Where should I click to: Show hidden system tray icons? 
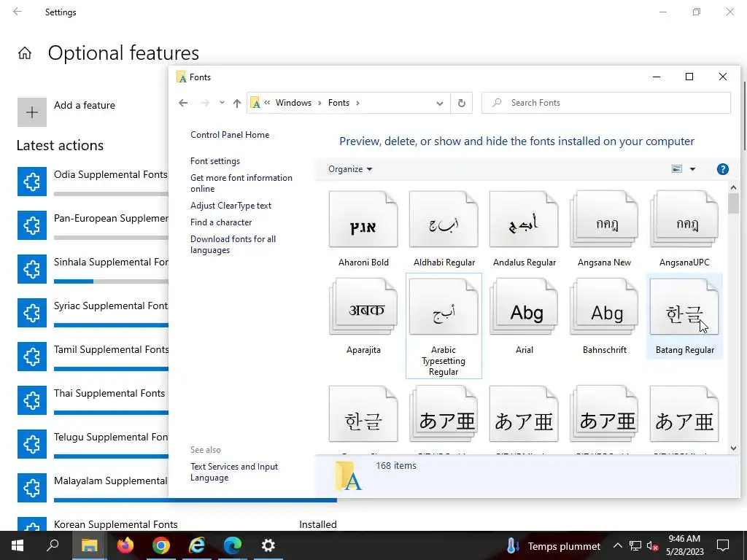(617, 545)
